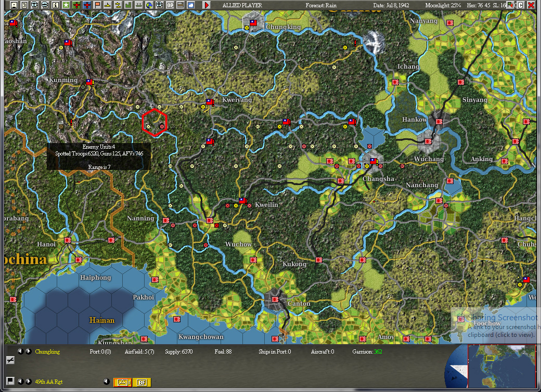Click the crosshair target toolbar icon
The width and height of the screenshot is (541, 392).
tap(159, 5)
